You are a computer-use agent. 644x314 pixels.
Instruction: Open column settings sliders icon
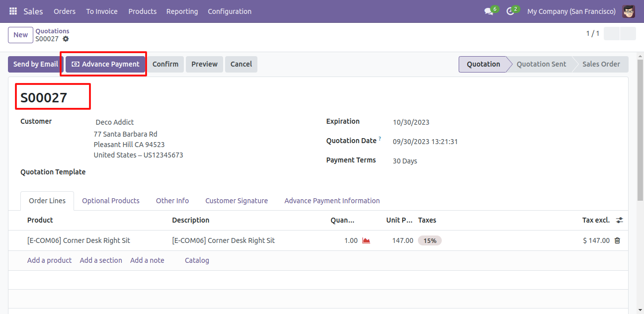tap(619, 220)
